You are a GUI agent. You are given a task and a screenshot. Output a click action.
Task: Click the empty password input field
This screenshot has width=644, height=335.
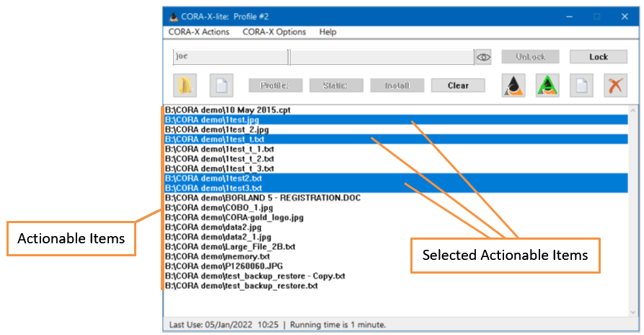pyautogui.click(x=381, y=57)
